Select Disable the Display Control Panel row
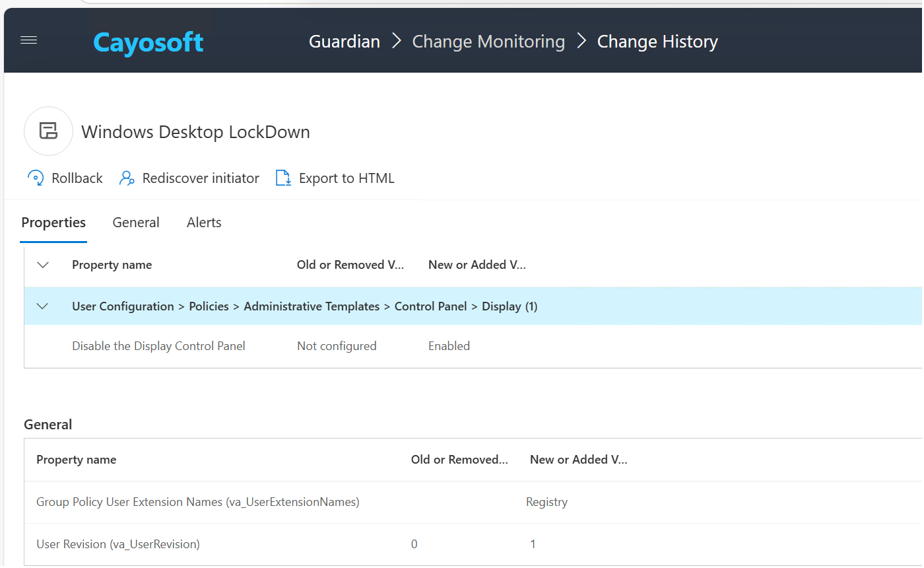This screenshot has height=568, width=924. coord(158,346)
